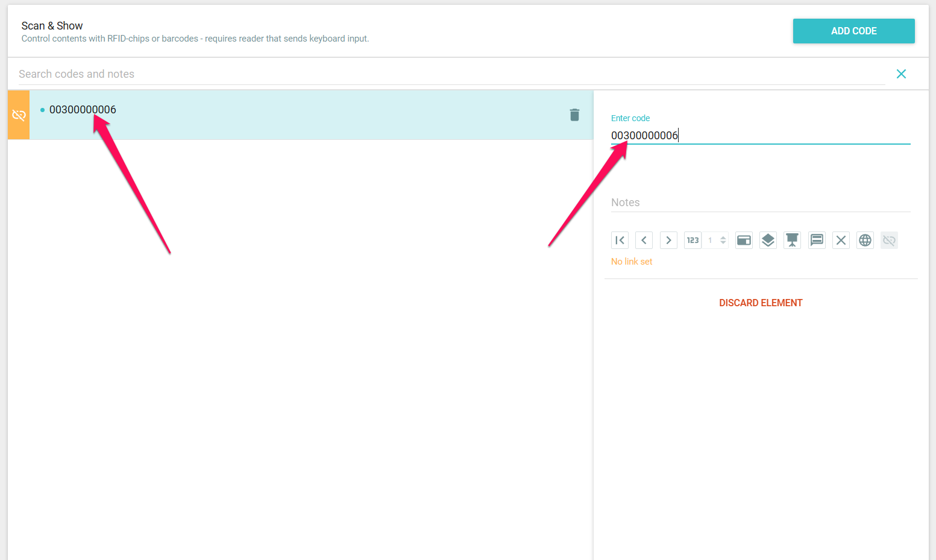Click the greyed-out unlink icon in toolbar
The image size is (936, 560).
[x=889, y=241]
